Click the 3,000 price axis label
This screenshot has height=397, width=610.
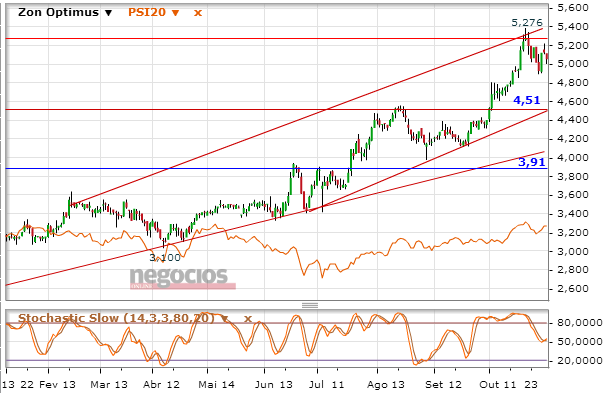[573, 251]
